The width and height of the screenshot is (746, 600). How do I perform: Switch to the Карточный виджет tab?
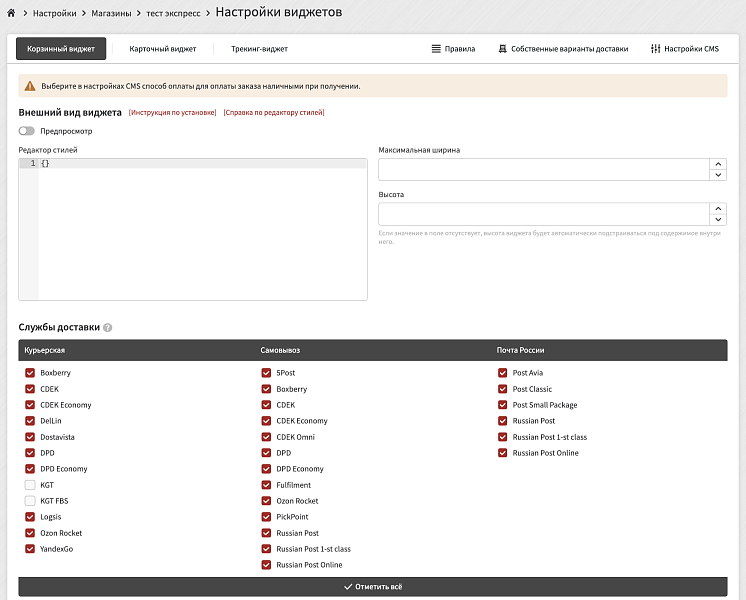pyautogui.click(x=163, y=48)
